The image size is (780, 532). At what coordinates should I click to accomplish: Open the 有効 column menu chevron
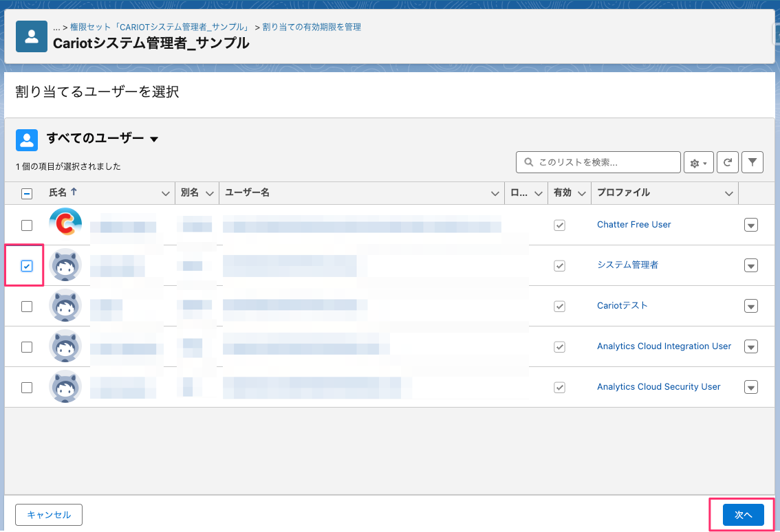[x=581, y=193]
